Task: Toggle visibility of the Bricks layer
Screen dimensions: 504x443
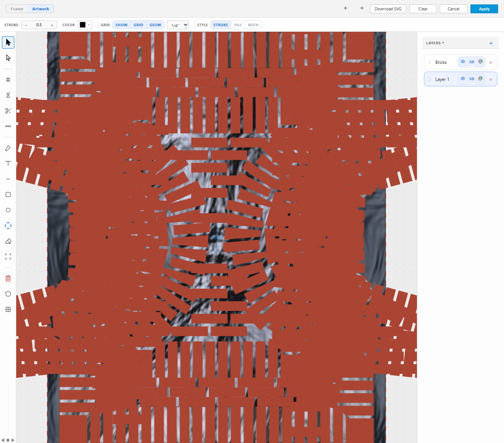Action: (x=463, y=62)
